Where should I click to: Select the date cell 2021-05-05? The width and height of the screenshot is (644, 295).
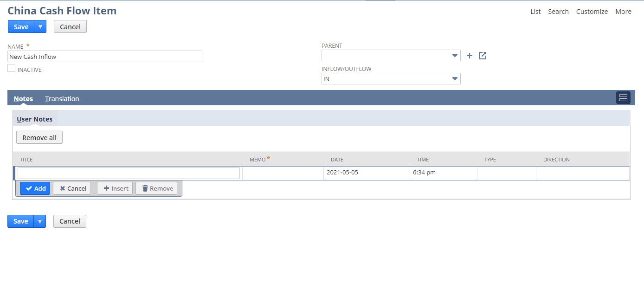pyautogui.click(x=367, y=173)
